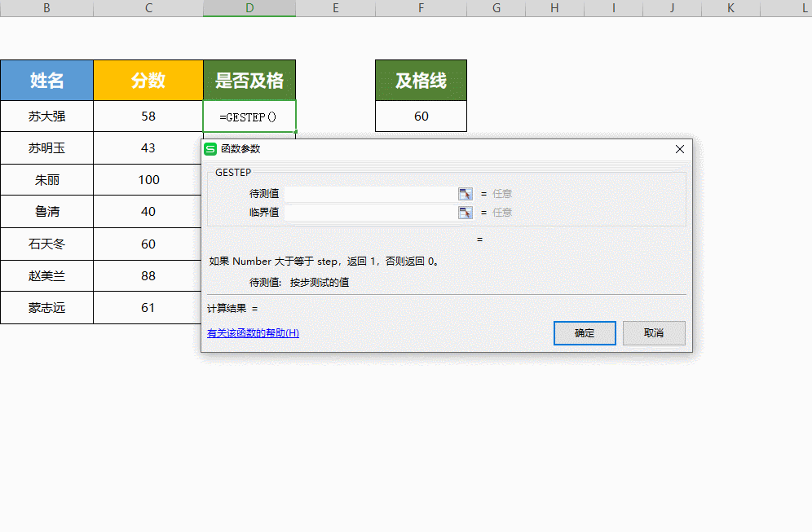Click cell with =GESTEP() formula

pyautogui.click(x=249, y=117)
